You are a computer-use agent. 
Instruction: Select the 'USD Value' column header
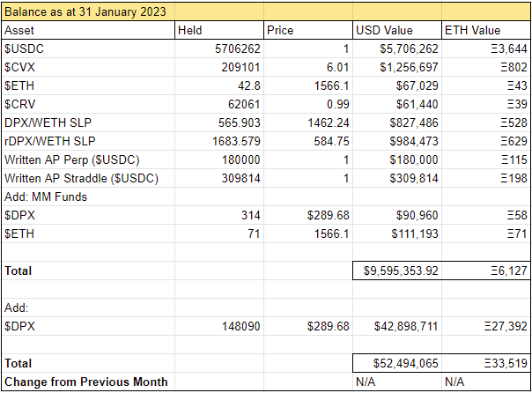click(x=384, y=30)
